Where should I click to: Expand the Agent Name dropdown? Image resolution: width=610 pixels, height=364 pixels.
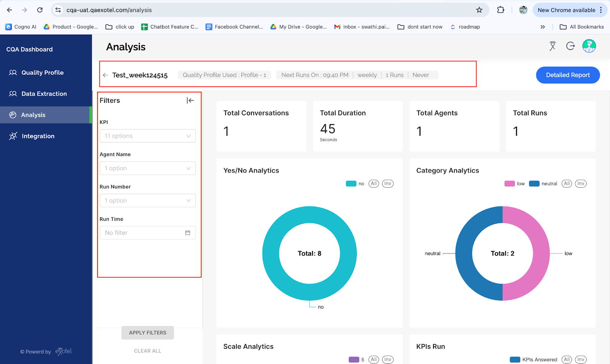point(148,168)
